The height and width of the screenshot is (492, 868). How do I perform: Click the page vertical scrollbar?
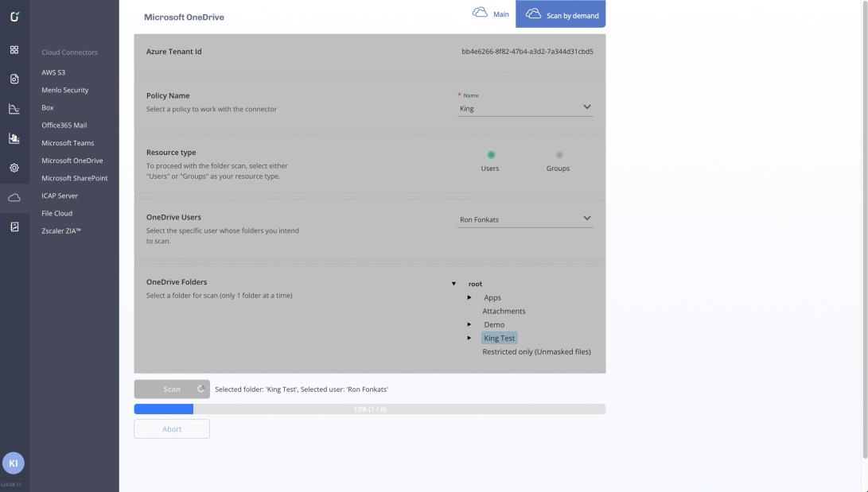pyautogui.click(x=865, y=230)
